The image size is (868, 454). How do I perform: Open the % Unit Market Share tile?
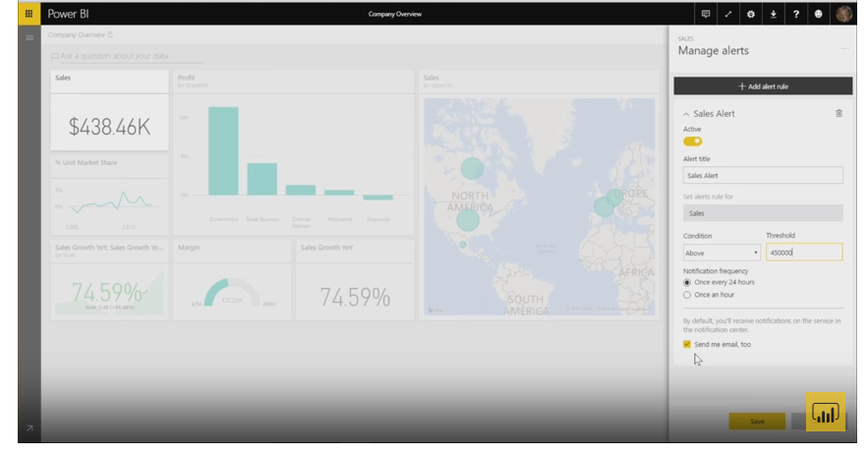pyautogui.click(x=110, y=195)
